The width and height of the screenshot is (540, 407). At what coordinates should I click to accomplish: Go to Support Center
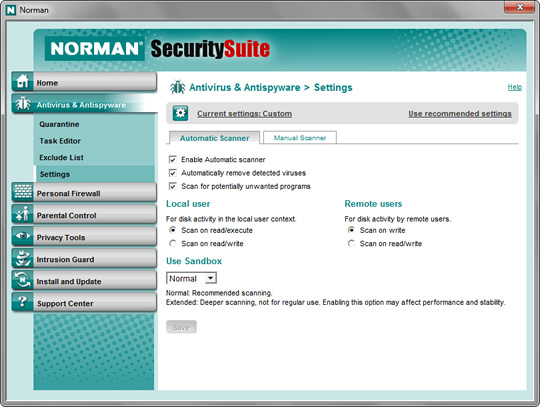84,303
